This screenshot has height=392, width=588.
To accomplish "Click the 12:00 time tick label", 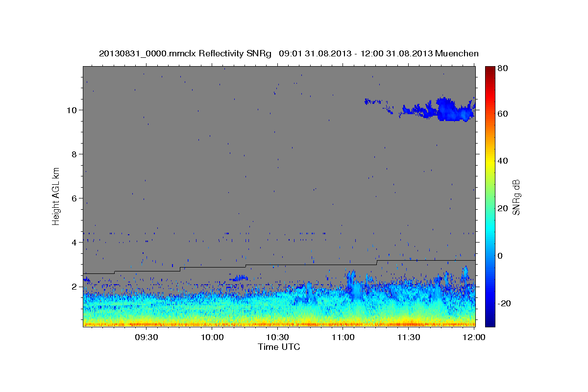I will (x=474, y=338).
